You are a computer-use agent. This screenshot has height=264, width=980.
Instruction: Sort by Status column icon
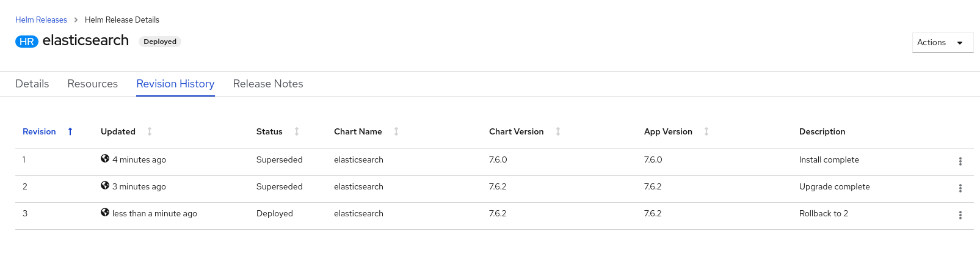click(297, 131)
